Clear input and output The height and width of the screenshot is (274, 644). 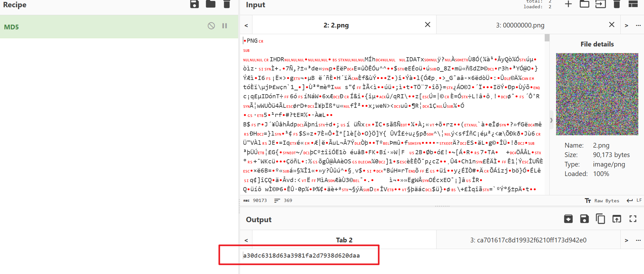click(616, 4)
